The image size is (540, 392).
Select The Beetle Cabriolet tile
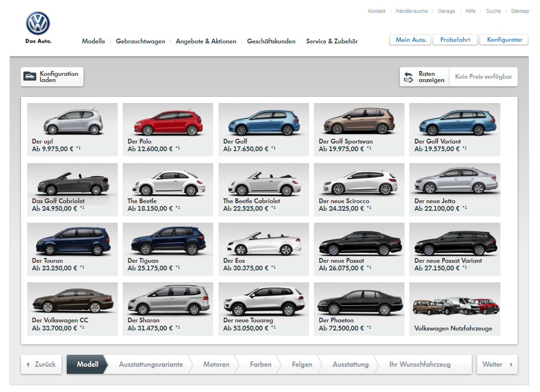(x=263, y=190)
